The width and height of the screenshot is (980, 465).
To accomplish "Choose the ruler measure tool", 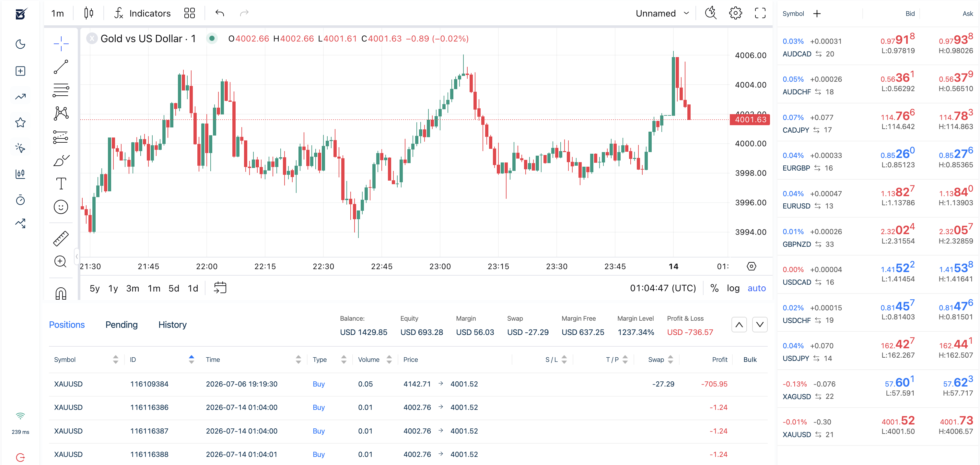I will click(x=61, y=239).
